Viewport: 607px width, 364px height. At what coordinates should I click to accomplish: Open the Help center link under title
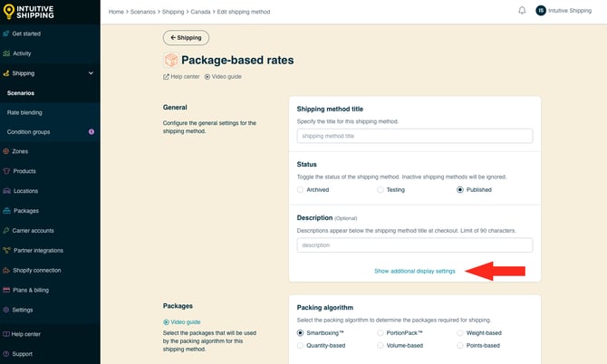click(x=185, y=77)
